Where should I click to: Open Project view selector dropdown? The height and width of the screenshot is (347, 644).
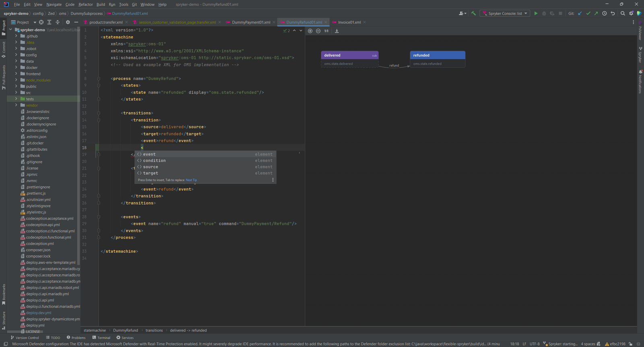[x=23, y=22]
